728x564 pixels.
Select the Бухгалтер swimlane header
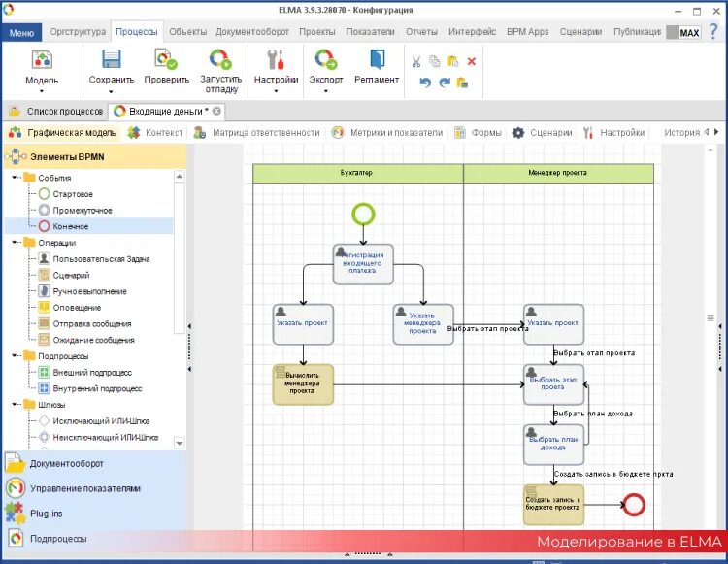tap(358, 174)
